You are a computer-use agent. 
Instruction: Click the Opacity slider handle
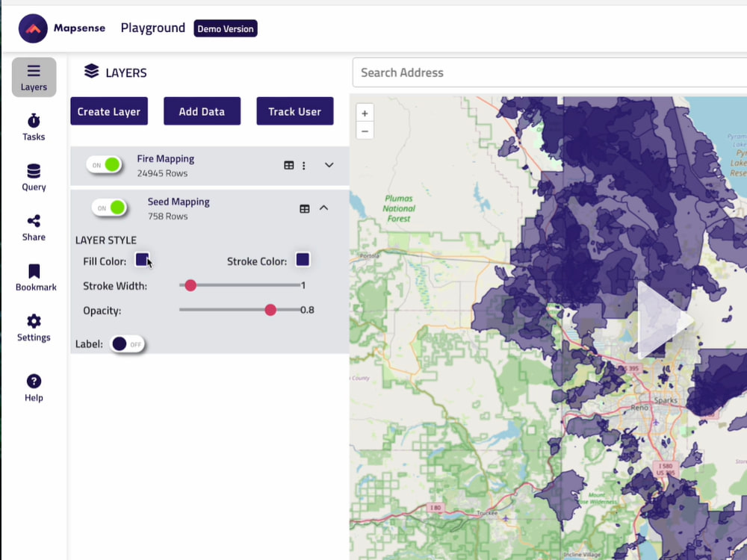click(270, 310)
